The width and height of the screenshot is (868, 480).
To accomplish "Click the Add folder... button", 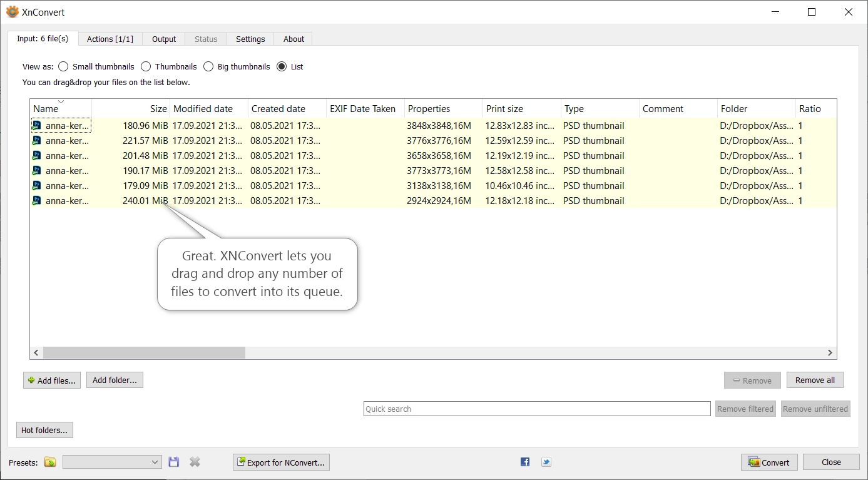I will 115,380.
